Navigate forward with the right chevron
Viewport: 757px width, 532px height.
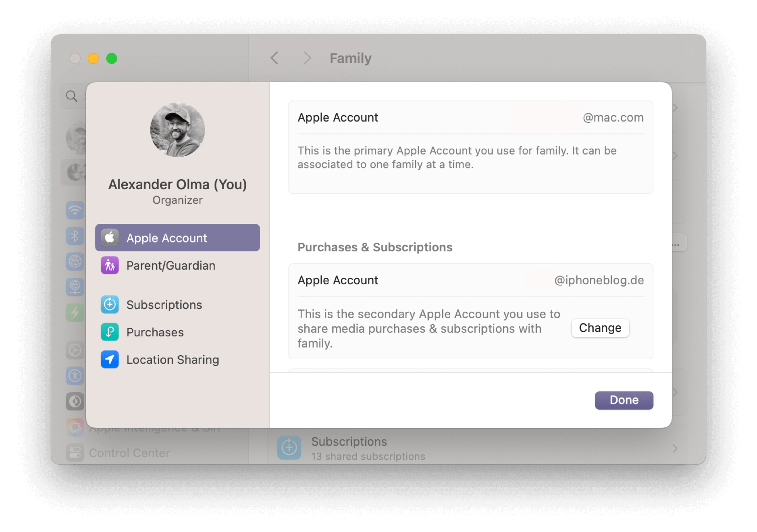coord(307,58)
